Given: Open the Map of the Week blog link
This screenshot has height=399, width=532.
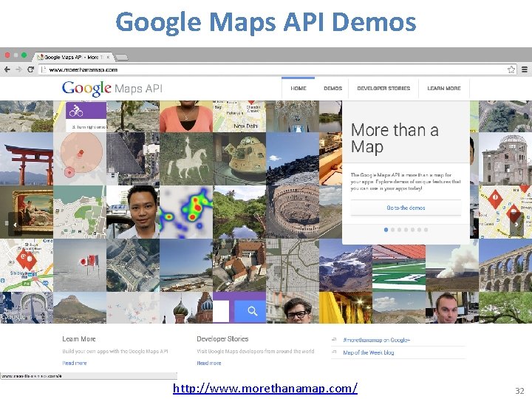Looking at the screenshot, I should 369,352.
